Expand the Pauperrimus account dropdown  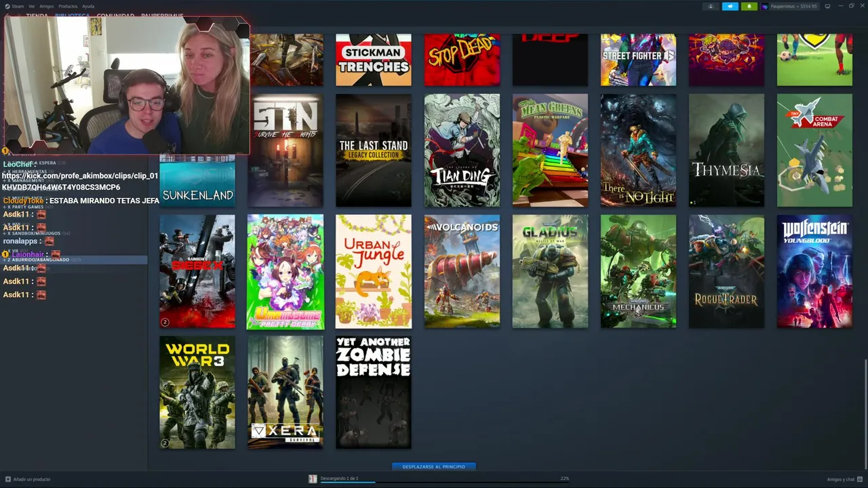click(789, 6)
